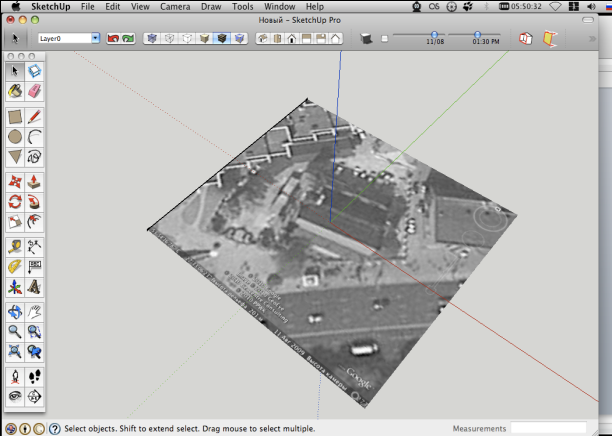Image resolution: width=612 pixels, height=436 pixels.
Task: Adjust the shadow time-of-day slider
Action: tap(478, 35)
